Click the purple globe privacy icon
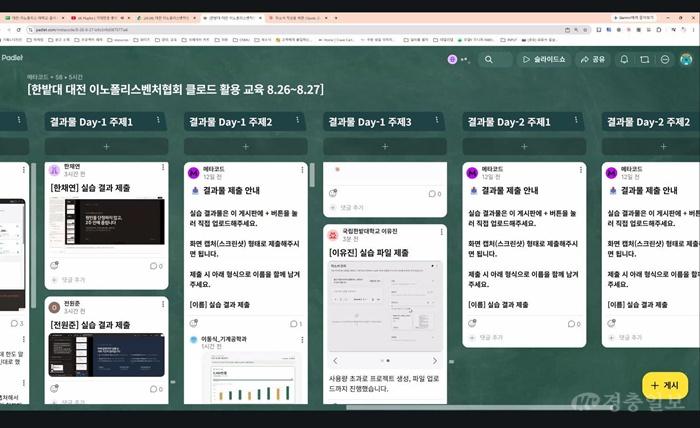This screenshot has height=428, width=700. [x=452, y=59]
